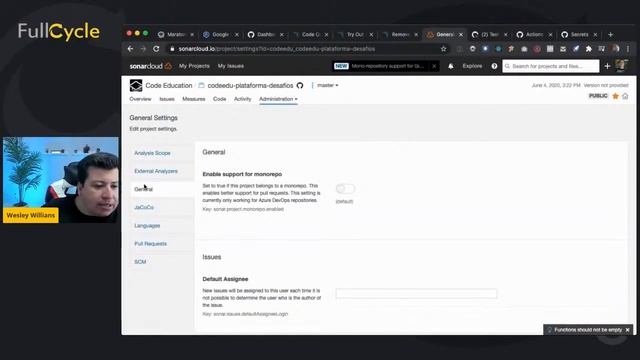Click the Chrome profile avatar in toolbar
Image resolution: width=640 pixels, height=360 pixels.
(x=615, y=49)
